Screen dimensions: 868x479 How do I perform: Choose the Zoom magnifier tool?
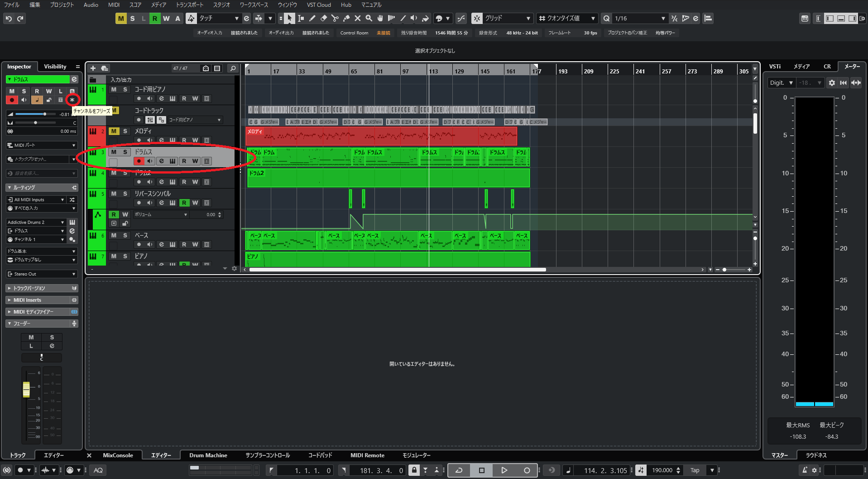[369, 19]
